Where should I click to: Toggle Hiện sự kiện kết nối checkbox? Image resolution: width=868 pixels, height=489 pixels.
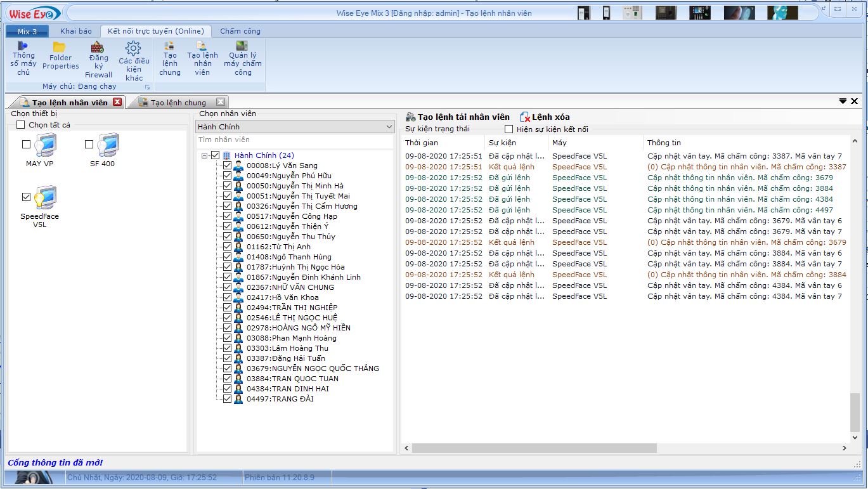coord(508,129)
